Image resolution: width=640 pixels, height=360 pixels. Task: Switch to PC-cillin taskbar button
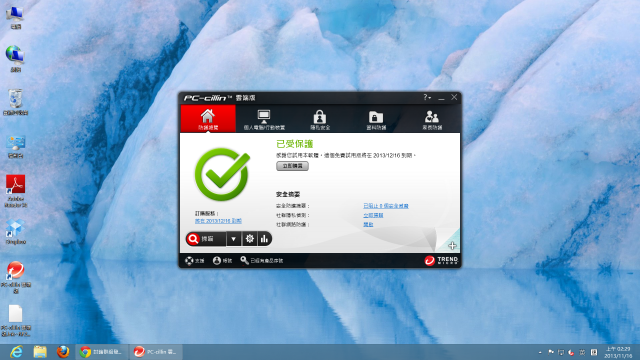156,352
